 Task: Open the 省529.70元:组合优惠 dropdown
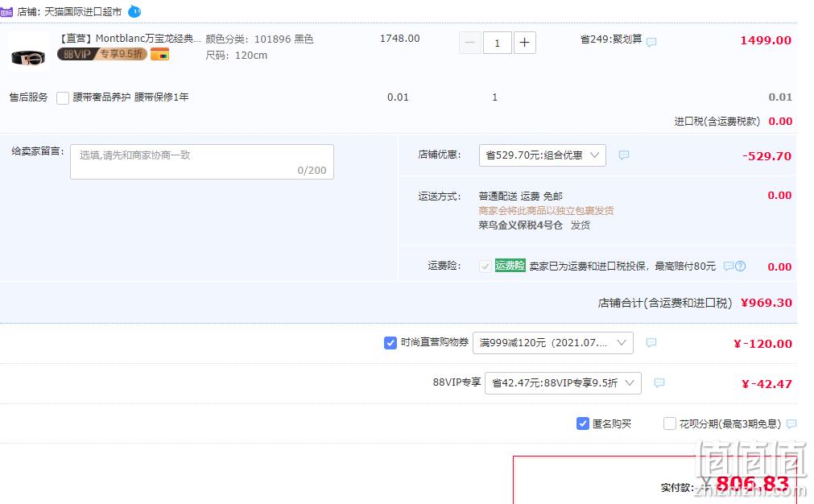pyautogui.click(x=543, y=155)
